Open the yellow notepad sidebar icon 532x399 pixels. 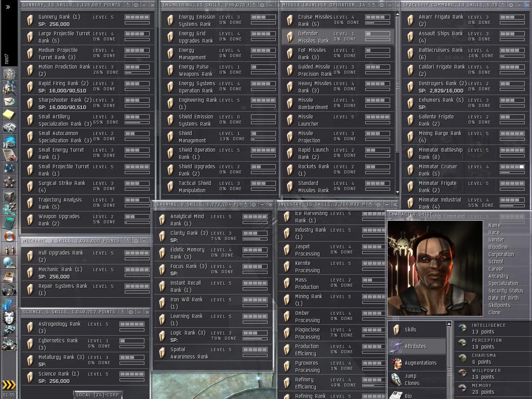click(x=9, y=115)
